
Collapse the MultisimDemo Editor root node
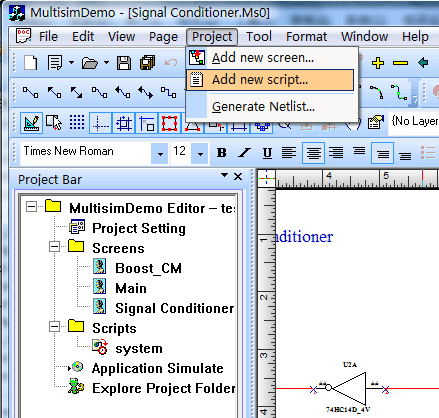click(x=31, y=207)
